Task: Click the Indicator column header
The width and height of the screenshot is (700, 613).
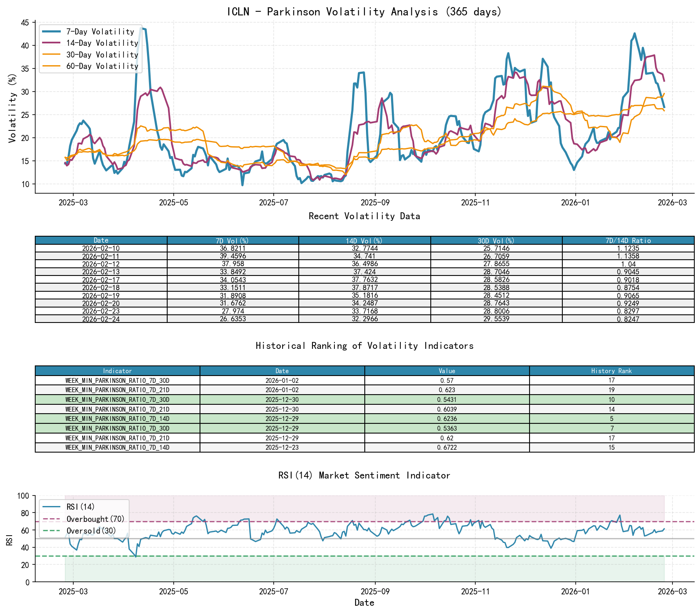Action: 117,371
